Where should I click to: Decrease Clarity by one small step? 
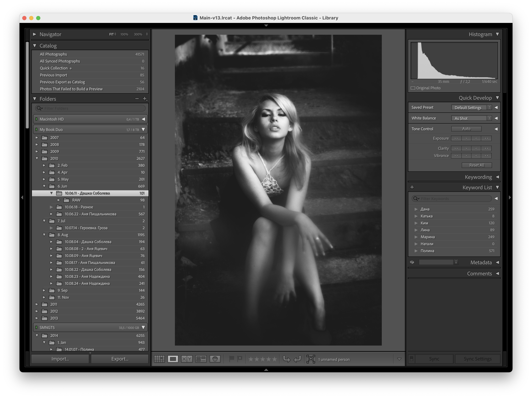[466, 148]
